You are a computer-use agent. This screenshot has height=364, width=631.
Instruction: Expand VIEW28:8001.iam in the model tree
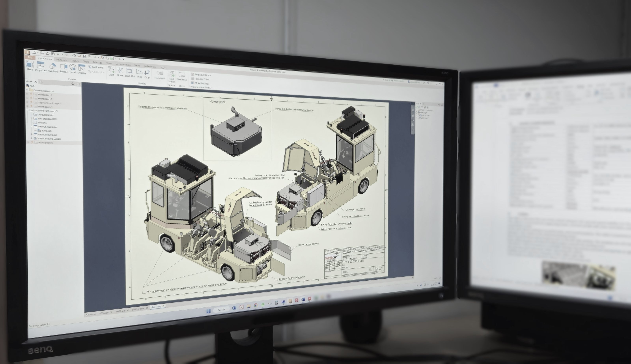tap(32, 134)
